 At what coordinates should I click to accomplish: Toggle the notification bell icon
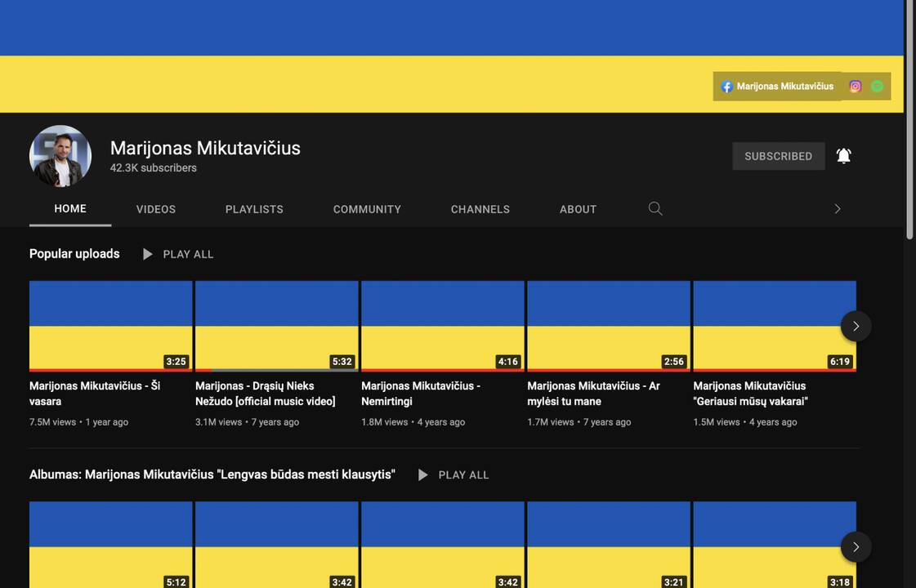tap(843, 156)
